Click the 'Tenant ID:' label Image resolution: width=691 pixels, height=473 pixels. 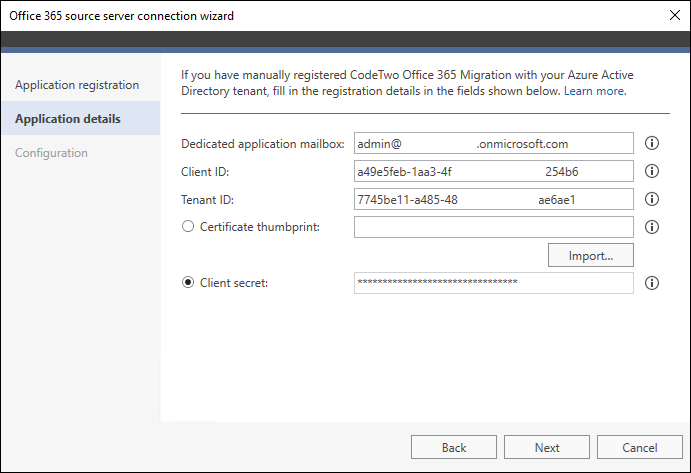click(207, 200)
